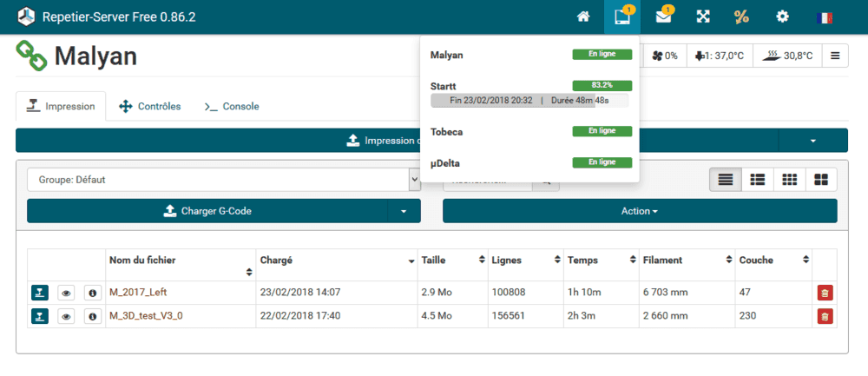Open the Action dropdown menu
The height and width of the screenshot is (376, 868).
coord(640,211)
